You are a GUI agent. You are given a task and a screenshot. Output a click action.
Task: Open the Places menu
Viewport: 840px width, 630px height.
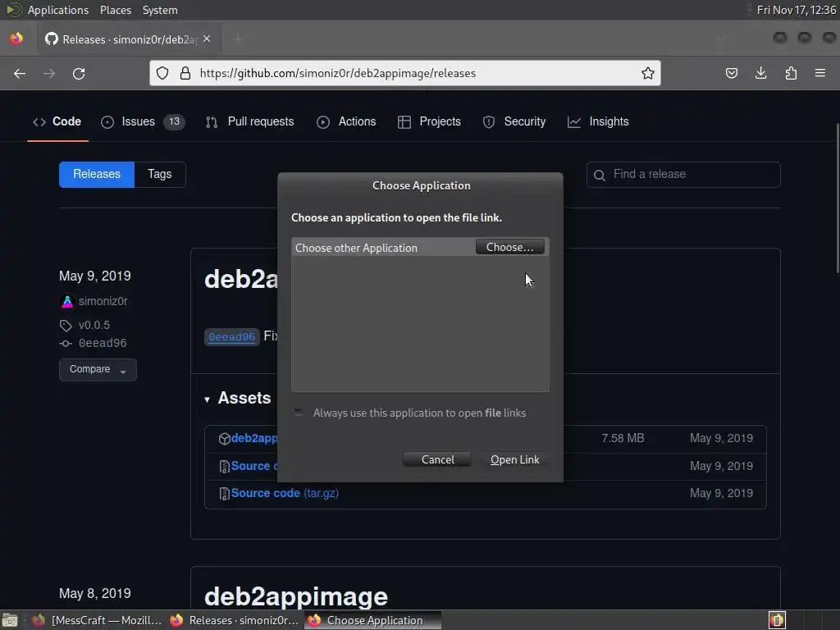(115, 10)
